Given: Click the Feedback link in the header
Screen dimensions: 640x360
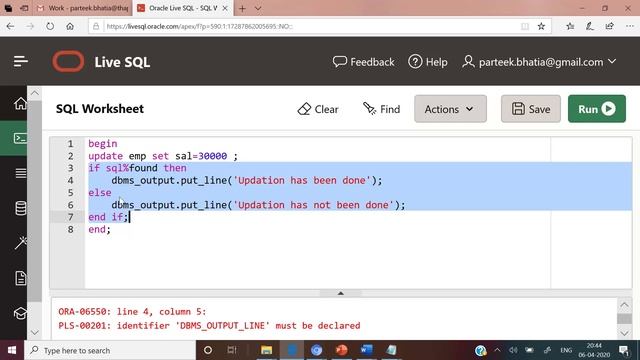Looking at the screenshot, I should (x=363, y=62).
